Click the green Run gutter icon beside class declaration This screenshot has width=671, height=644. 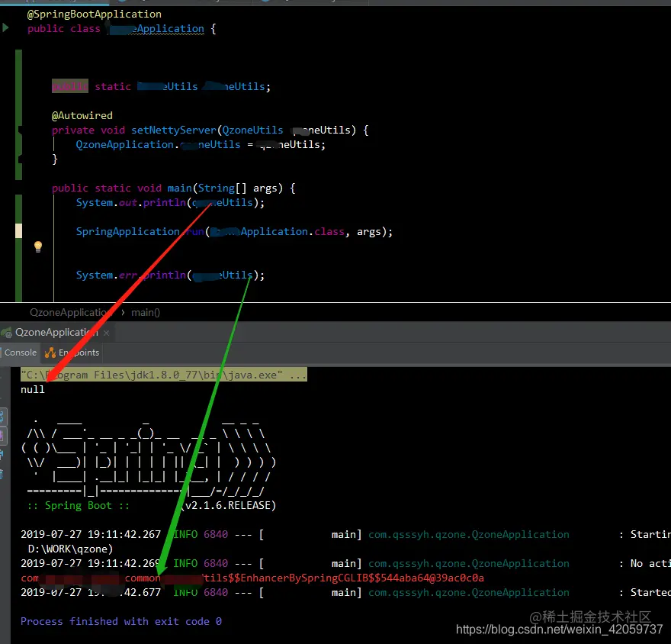coord(5,28)
